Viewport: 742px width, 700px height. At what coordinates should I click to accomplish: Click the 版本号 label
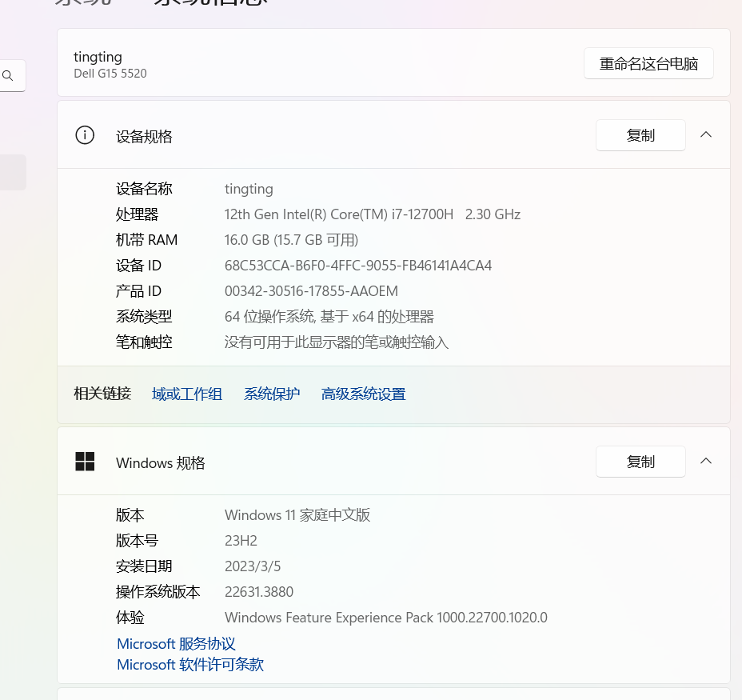coord(137,540)
